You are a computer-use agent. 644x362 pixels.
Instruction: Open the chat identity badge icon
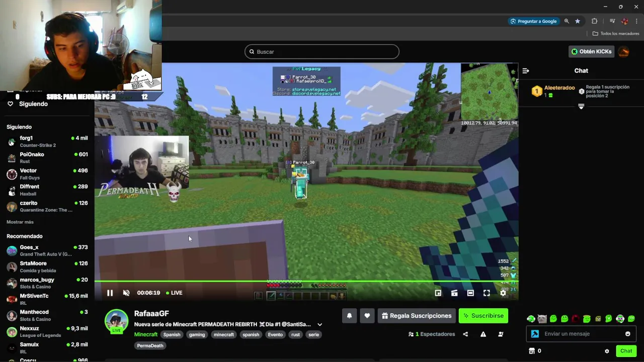coord(535,334)
